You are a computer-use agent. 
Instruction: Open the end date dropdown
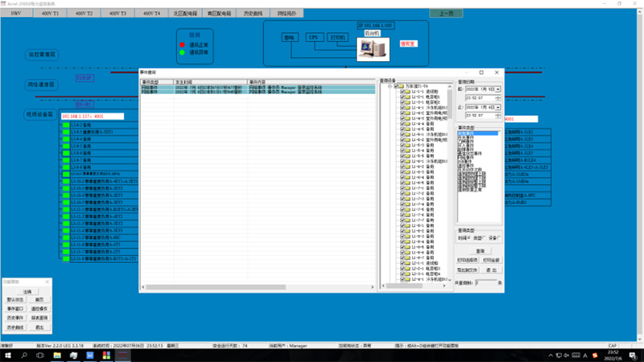tap(498, 106)
